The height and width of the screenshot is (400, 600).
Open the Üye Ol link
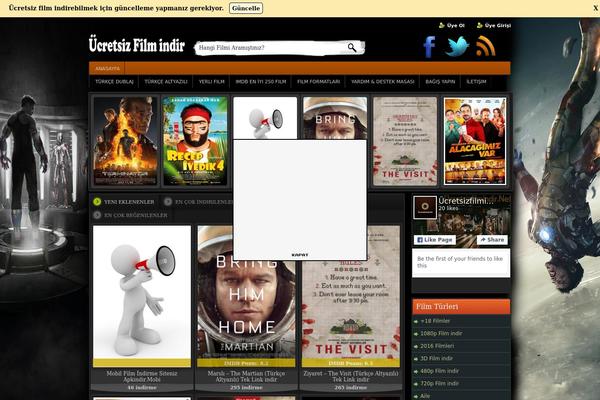(x=455, y=26)
